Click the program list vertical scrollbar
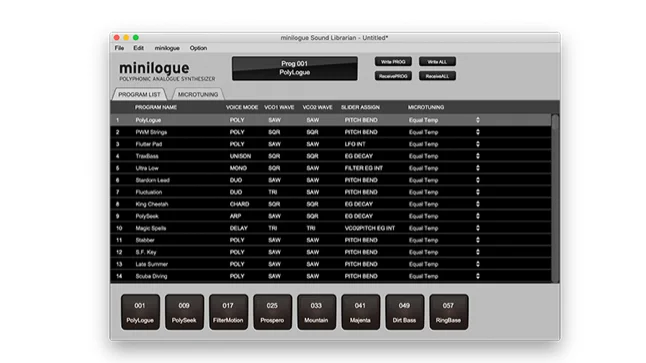 (555, 198)
